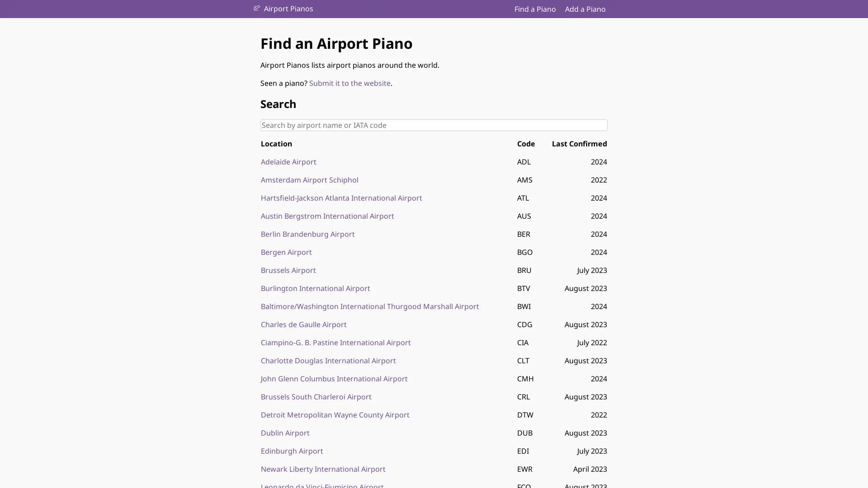Open Burlington International Airport page
868x488 pixels.
coord(315,288)
